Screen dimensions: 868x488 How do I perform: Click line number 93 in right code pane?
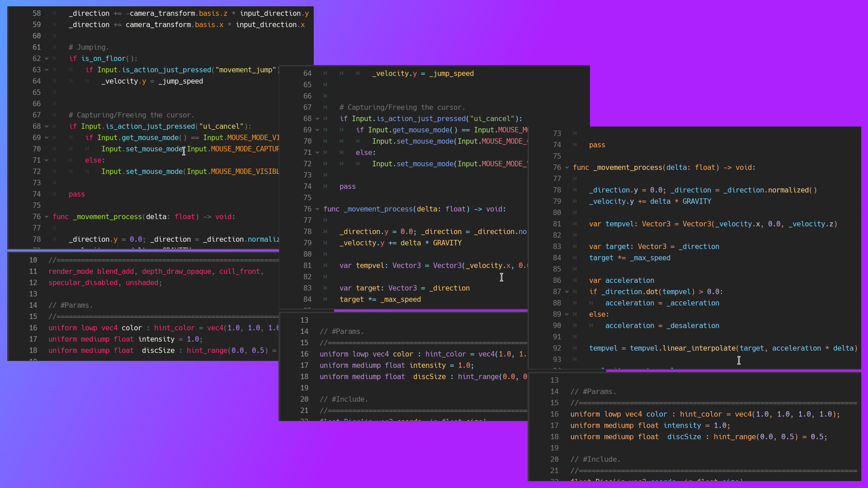[557, 360]
